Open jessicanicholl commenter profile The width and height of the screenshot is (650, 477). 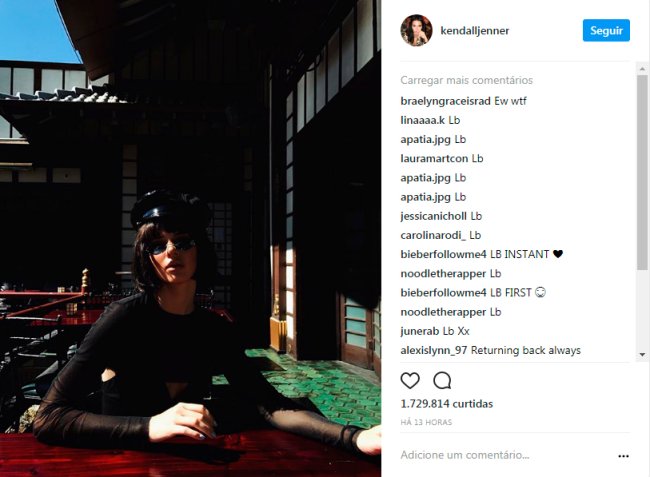pos(433,216)
